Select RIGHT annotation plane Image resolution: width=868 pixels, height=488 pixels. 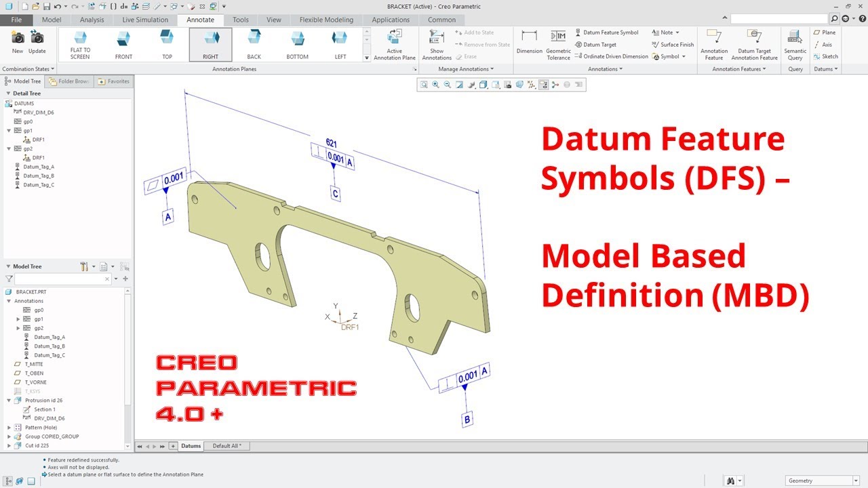210,44
